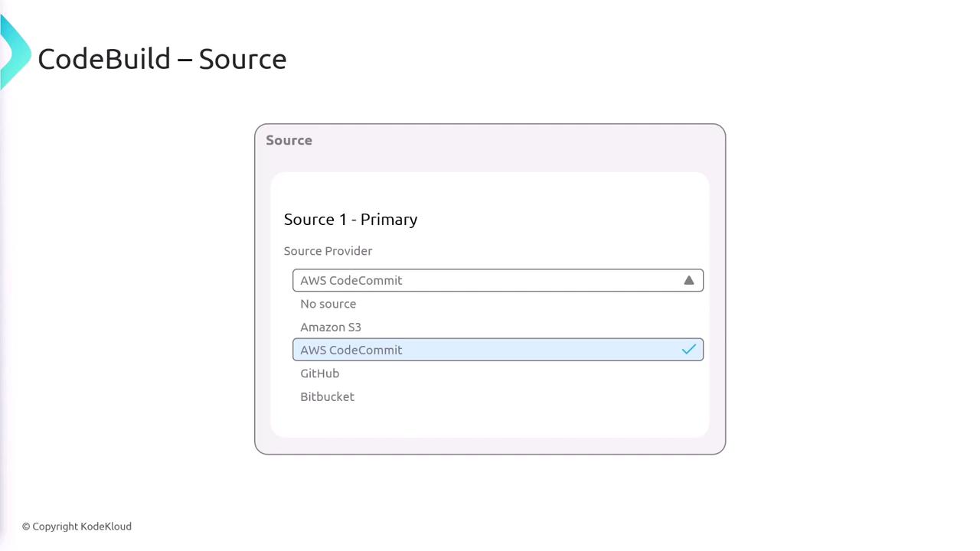Choose Bitbucket from the provider list

(x=327, y=396)
